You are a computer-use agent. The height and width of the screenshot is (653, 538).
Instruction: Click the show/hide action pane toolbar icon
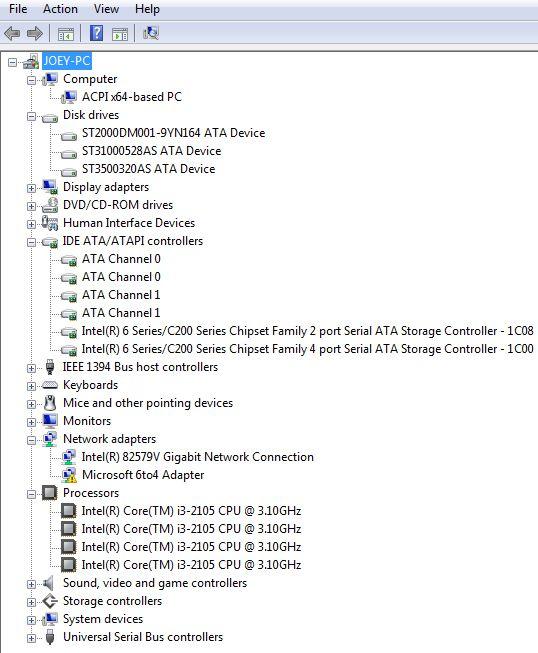(120, 33)
